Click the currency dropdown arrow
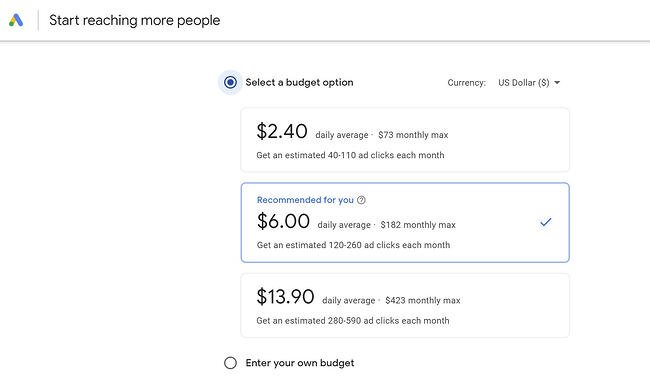This screenshot has width=650, height=384. click(557, 83)
